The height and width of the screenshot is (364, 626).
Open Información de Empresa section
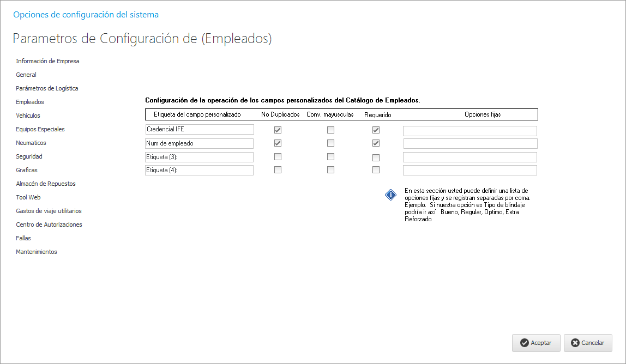pyautogui.click(x=47, y=61)
